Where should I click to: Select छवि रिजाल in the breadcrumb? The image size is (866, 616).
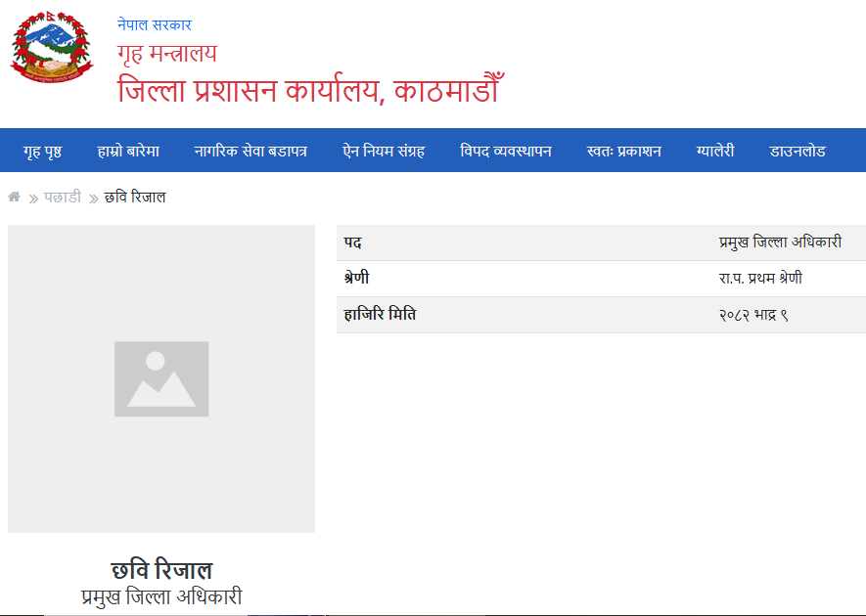[x=136, y=197]
